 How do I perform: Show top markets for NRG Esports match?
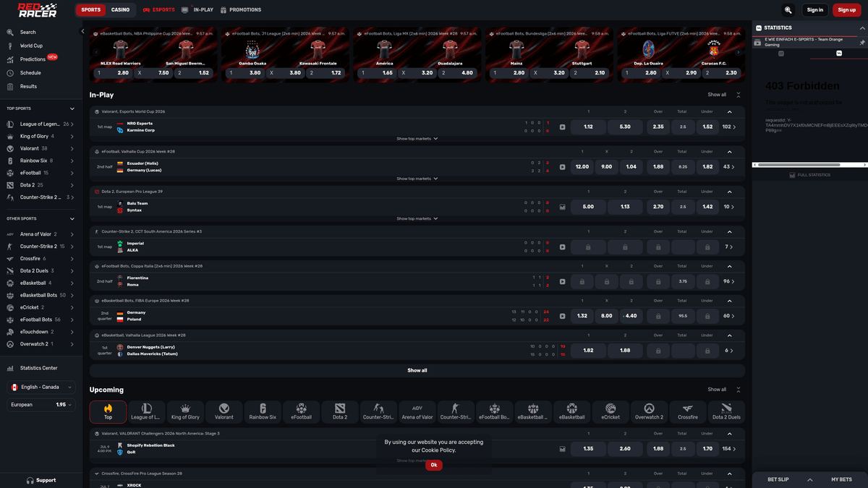coord(417,139)
